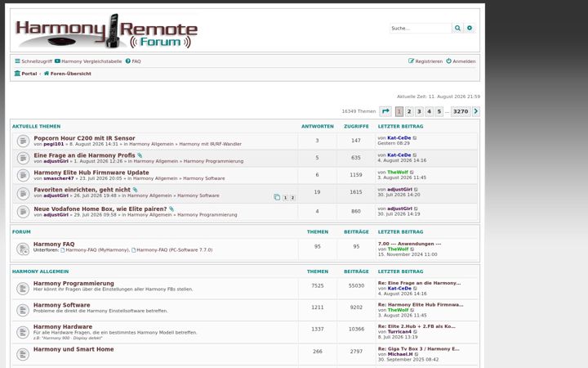Click Anmelden to log in
This screenshot has height=368, width=588.
coord(461,61)
